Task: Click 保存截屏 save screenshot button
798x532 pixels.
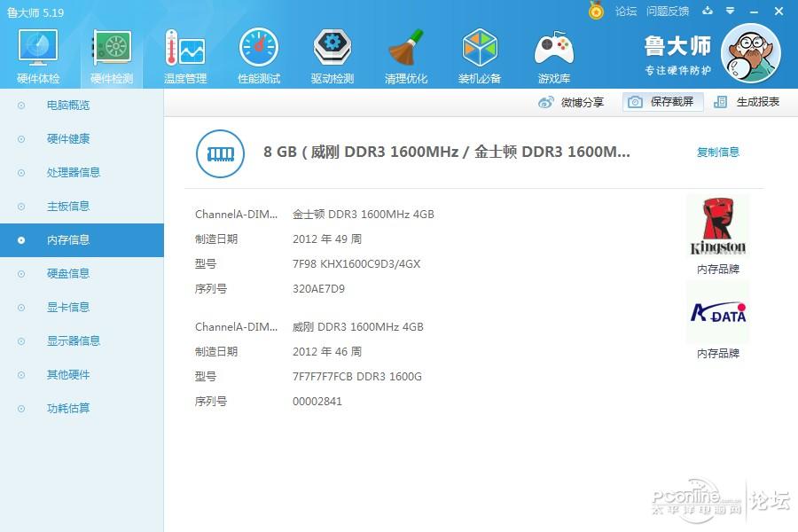Action: tap(662, 102)
